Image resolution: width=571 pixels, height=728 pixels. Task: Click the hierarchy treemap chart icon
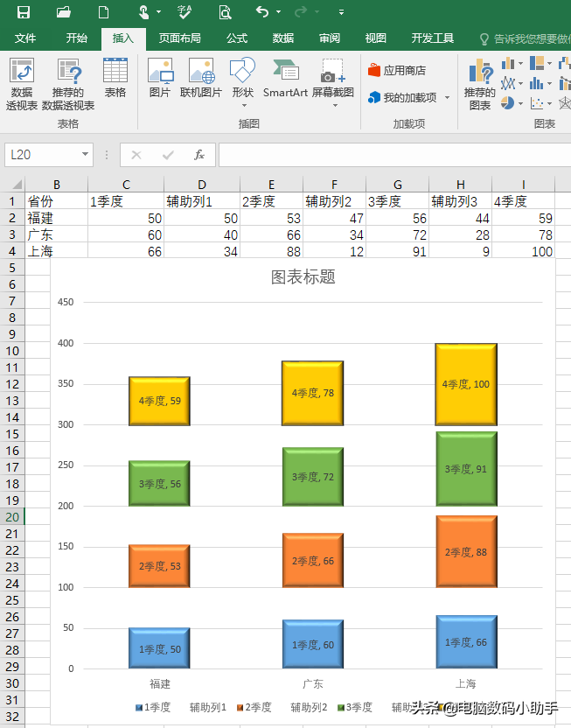click(537, 63)
